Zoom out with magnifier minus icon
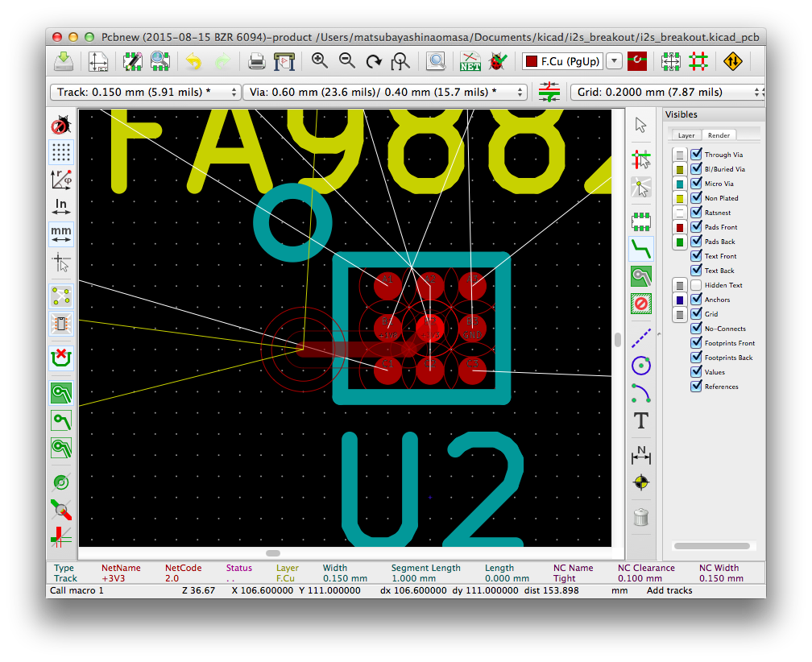The image size is (812, 662). click(x=346, y=61)
